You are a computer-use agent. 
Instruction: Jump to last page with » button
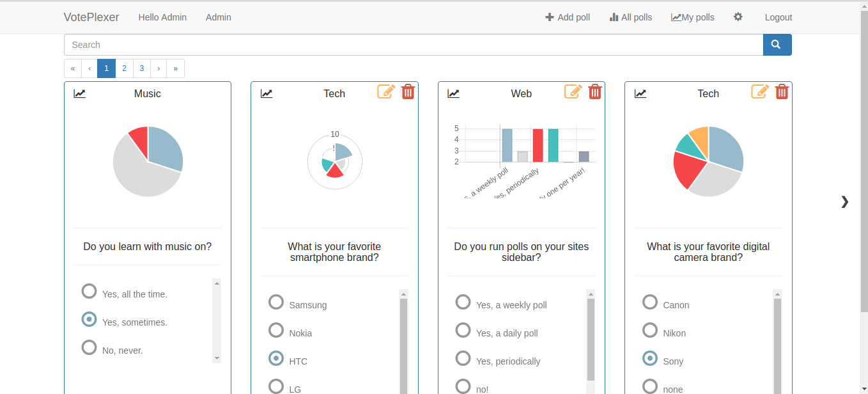176,68
